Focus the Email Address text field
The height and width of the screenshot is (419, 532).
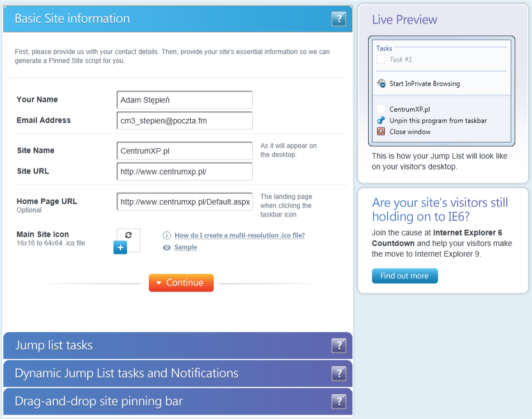[x=185, y=121]
